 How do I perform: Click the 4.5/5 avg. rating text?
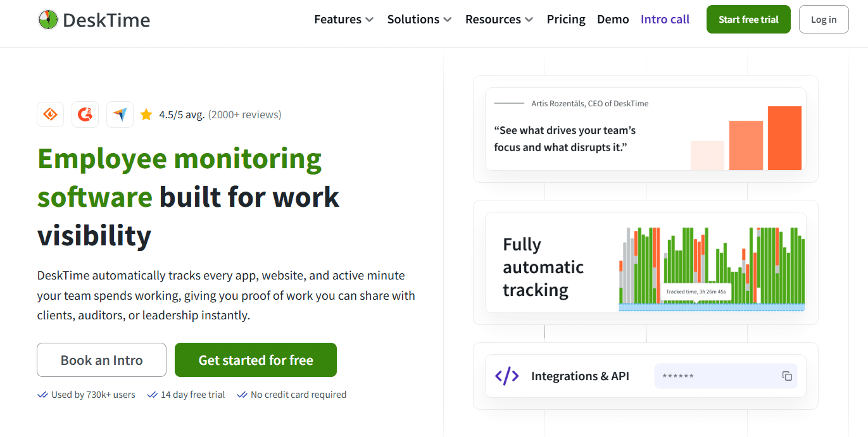pos(182,114)
